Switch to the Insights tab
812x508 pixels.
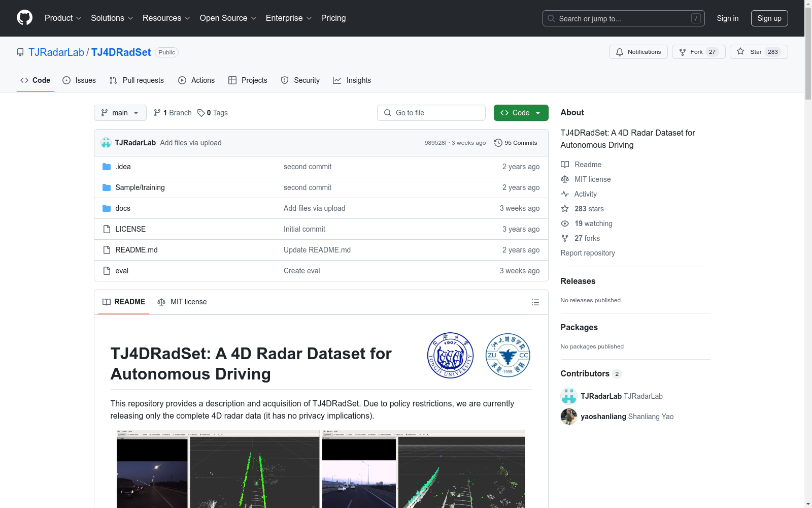[x=352, y=80]
